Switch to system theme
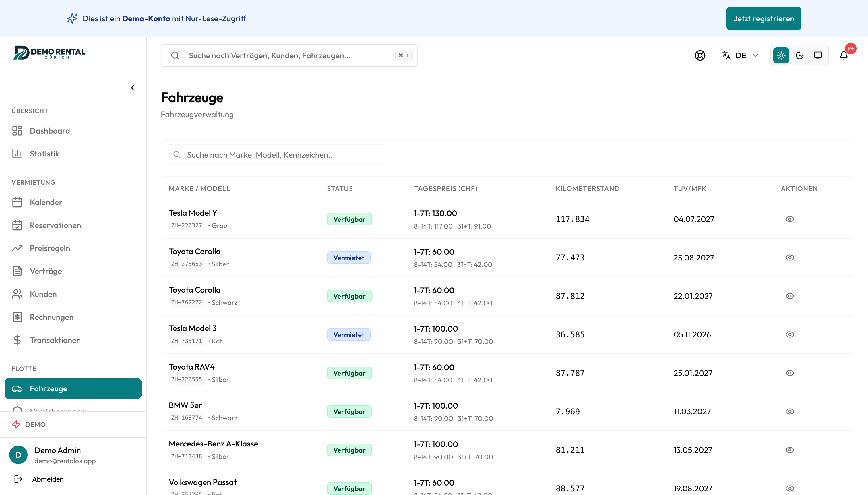Image resolution: width=868 pixels, height=495 pixels. click(818, 55)
